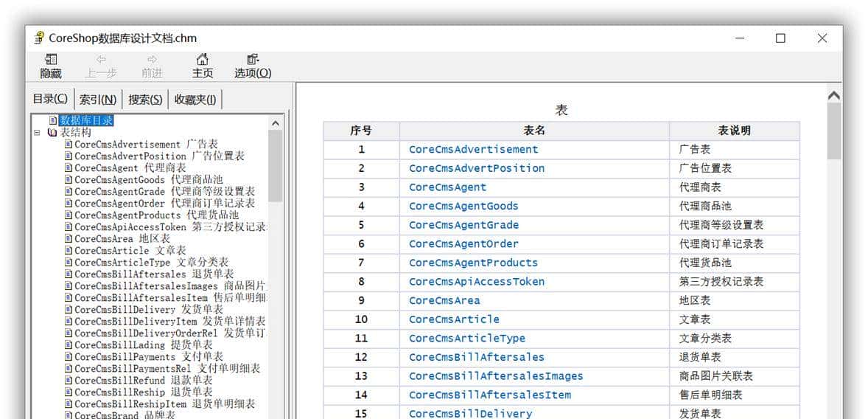The height and width of the screenshot is (419, 868).
Task: Click page icon beside CoreCmsAgent 代理商表
Action: 69,168
